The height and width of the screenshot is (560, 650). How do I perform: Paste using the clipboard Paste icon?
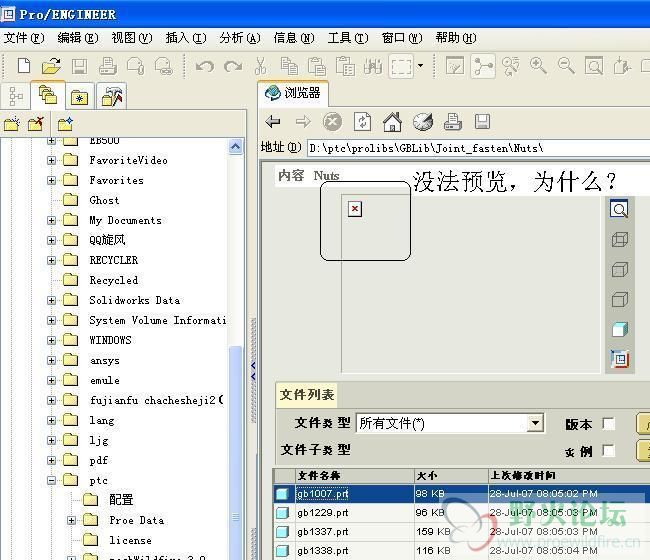point(317,66)
